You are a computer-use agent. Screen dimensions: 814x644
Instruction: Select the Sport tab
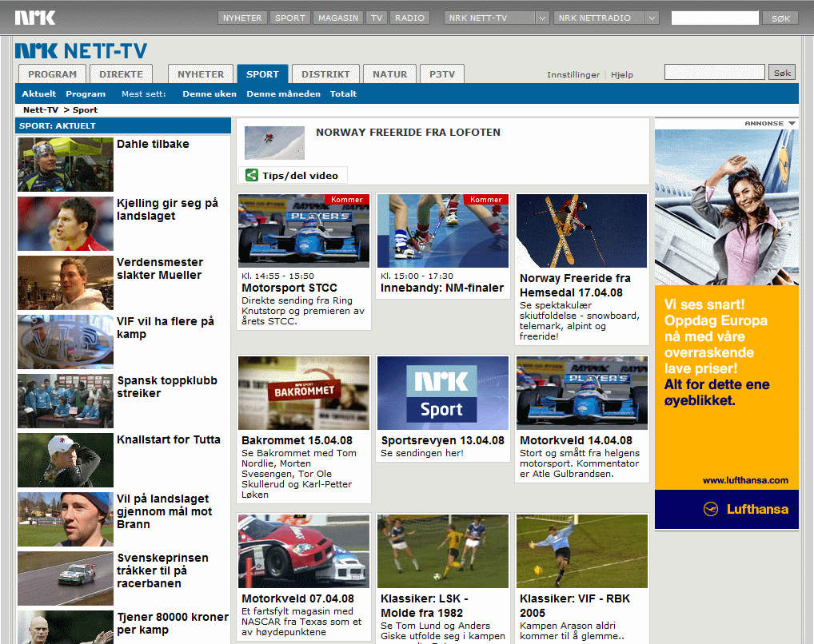[263, 74]
